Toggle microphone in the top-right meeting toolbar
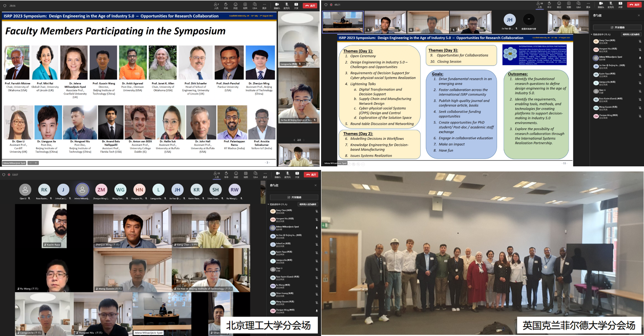This screenshot has height=336, width=644. click(610, 4)
